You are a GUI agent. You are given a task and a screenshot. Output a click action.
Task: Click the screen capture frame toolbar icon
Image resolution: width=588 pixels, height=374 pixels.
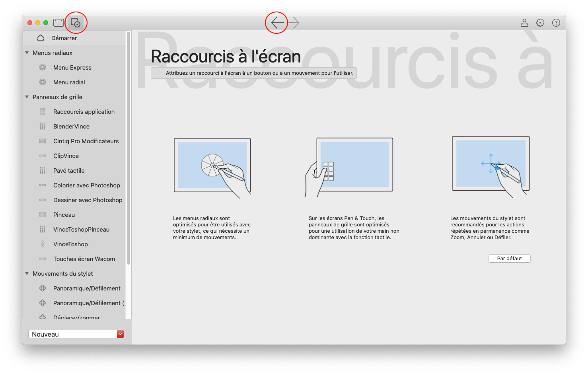coord(58,23)
